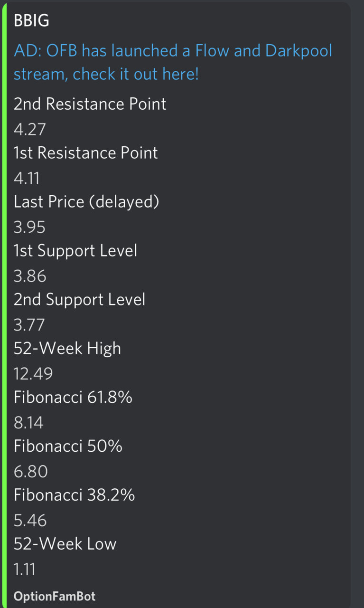The image size is (364, 608).
Task: Click the 3.95 last price value
Action: pyautogui.click(x=29, y=227)
